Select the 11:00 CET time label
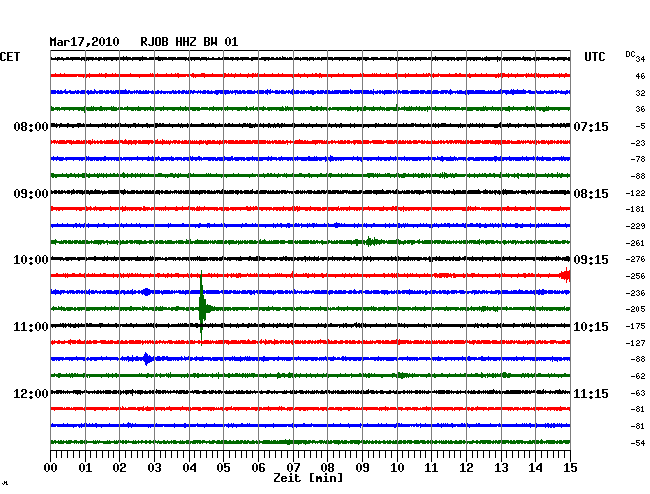650x494 pixels. tap(31, 327)
